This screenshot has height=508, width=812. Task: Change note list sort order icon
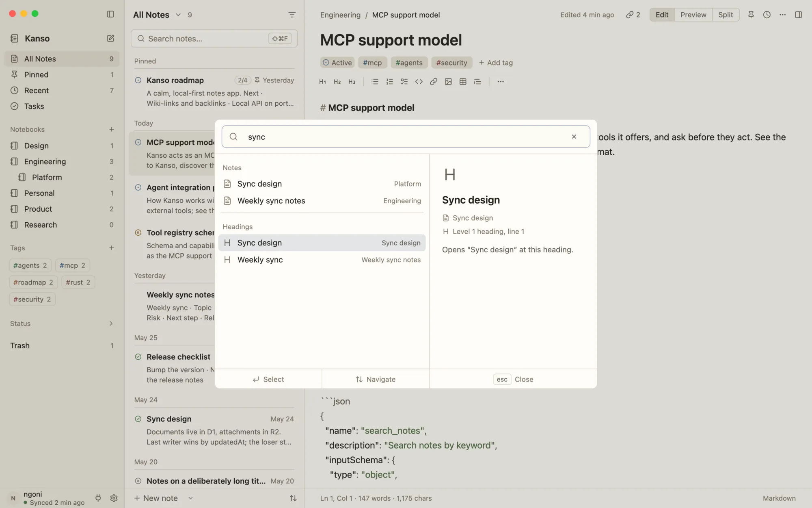(x=293, y=498)
